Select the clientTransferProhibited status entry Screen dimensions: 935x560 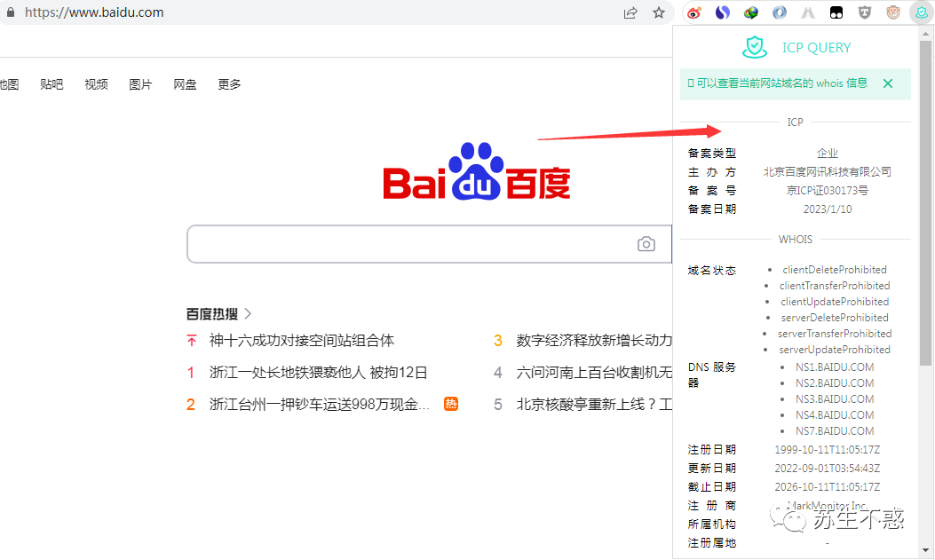[x=835, y=286]
